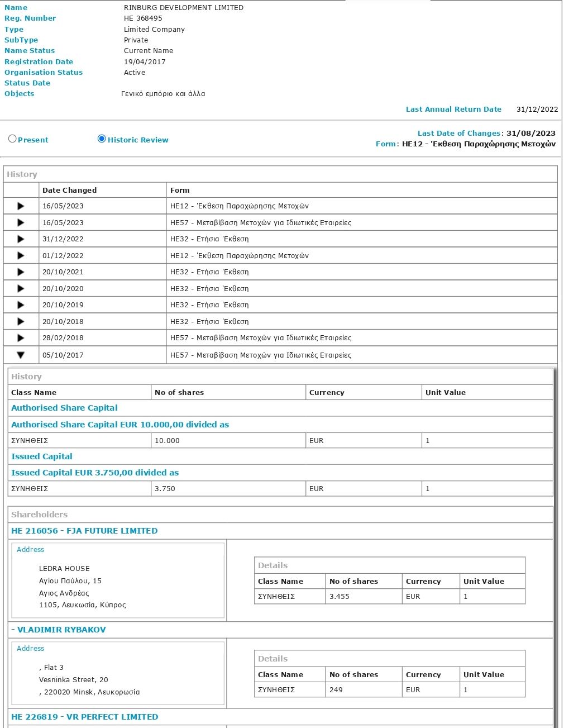Image resolution: width=564 pixels, height=728 pixels.
Task: Expand the 31/12/2022 HE32 history row
Action: [21, 239]
